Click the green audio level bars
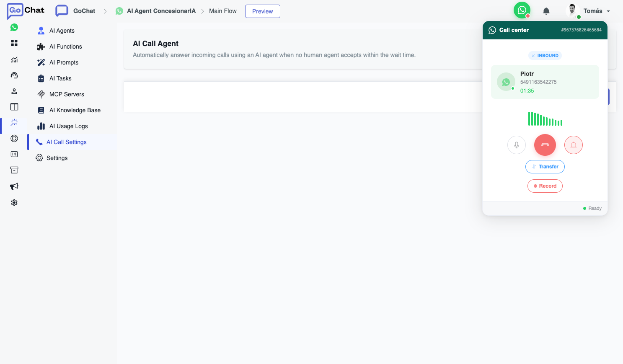Image resolution: width=623 pixels, height=364 pixels. tap(545, 119)
